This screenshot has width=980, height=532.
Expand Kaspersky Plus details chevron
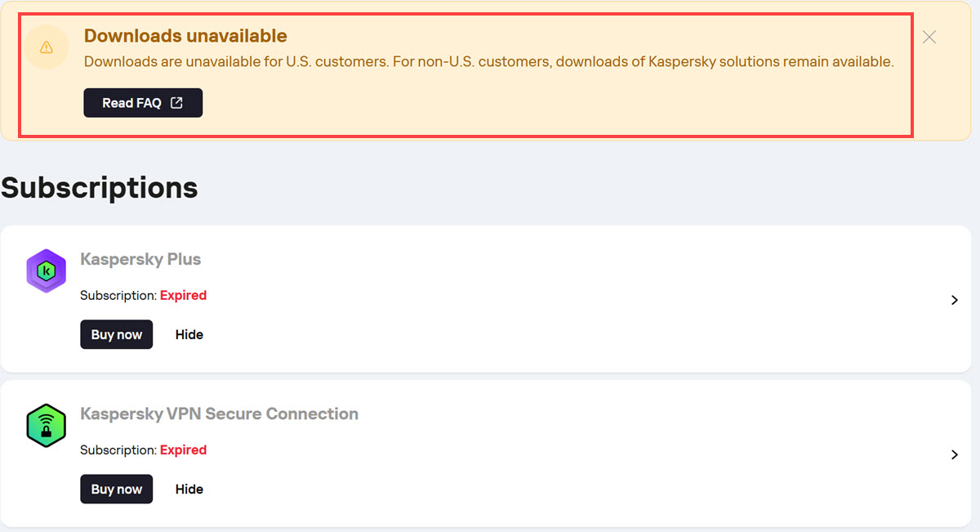click(x=954, y=300)
